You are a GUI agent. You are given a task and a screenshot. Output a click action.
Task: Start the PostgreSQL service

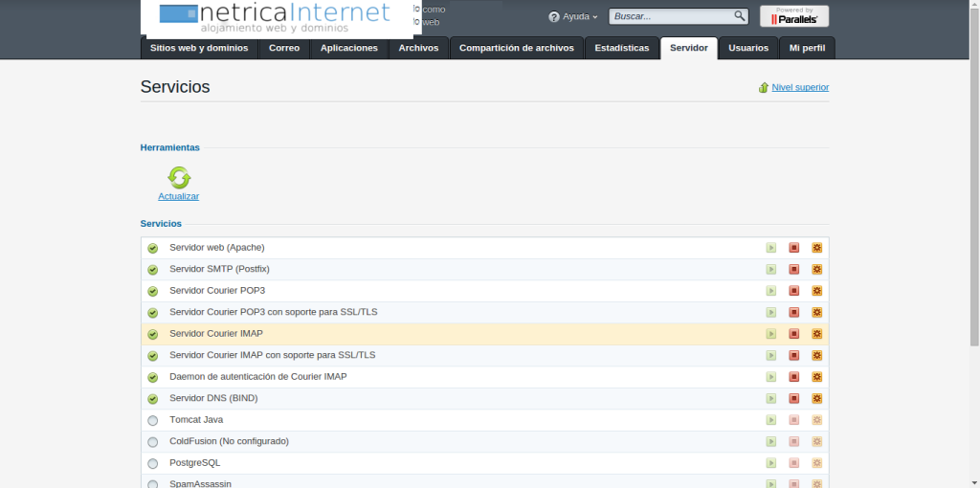tap(770, 464)
